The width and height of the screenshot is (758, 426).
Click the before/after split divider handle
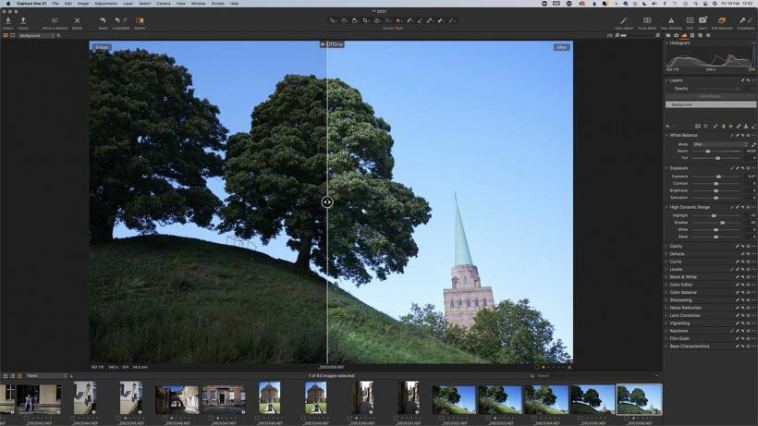click(327, 202)
